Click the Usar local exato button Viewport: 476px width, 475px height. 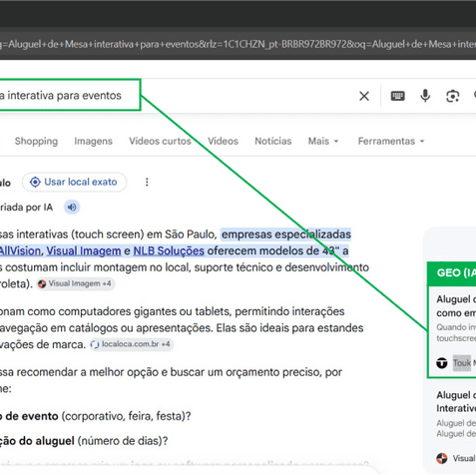(74, 182)
